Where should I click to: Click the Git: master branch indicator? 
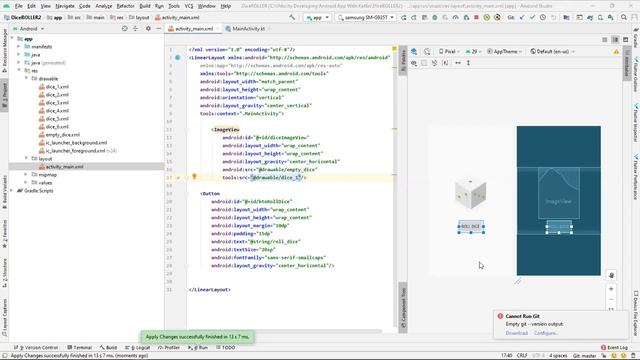[x=585, y=356]
